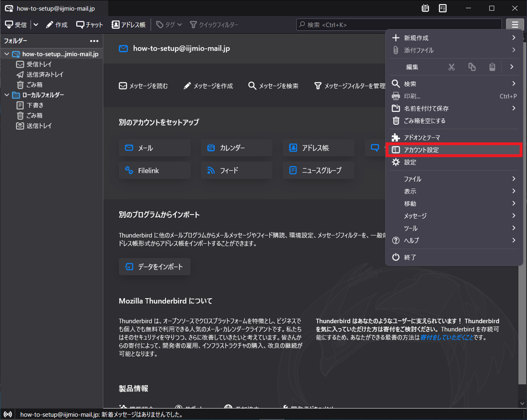Click the paste clipboard icon in the menu
Viewport: 527px width, 420px height.
tap(492, 67)
